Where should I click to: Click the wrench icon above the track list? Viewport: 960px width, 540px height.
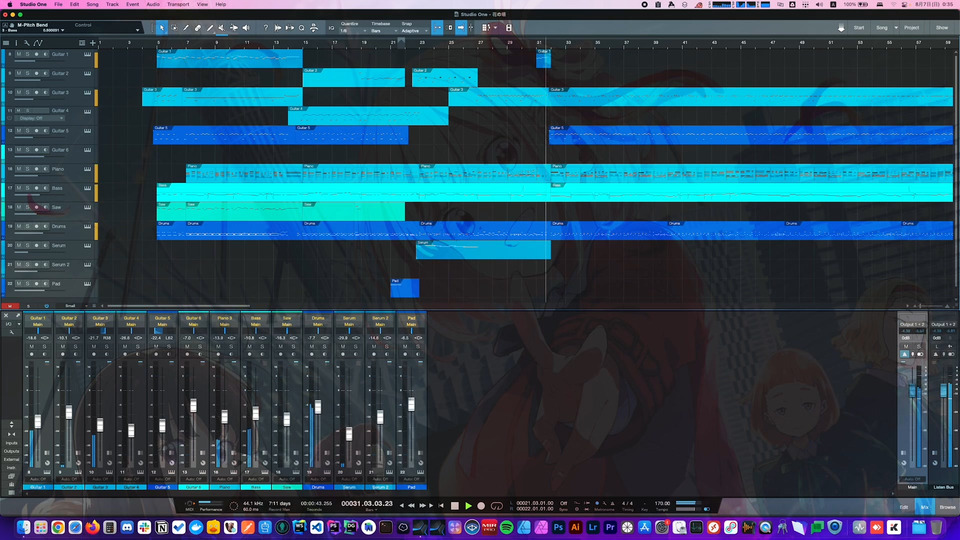[26, 43]
